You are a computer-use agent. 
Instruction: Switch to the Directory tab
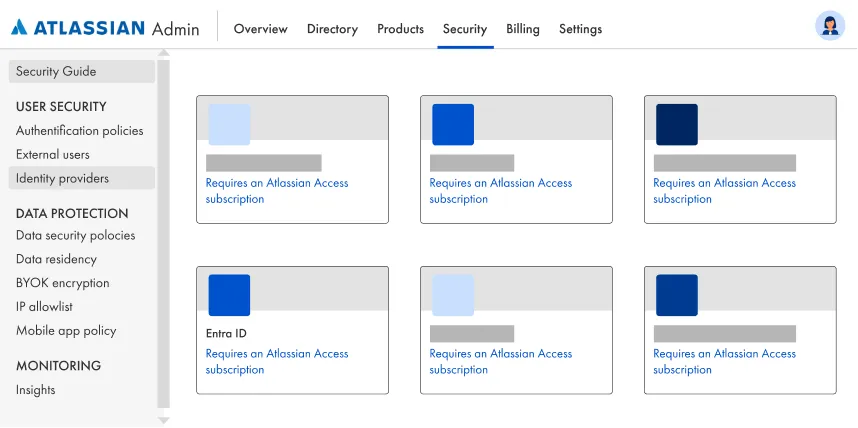332,29
